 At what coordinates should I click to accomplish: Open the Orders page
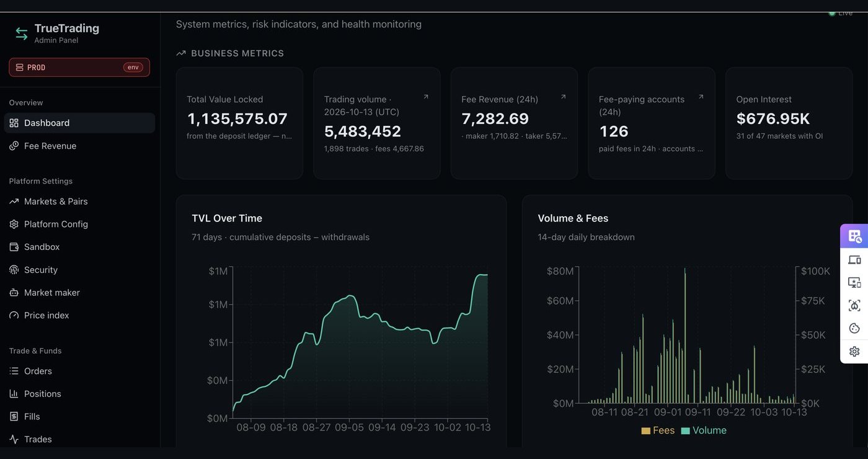[x=79, y=371]
